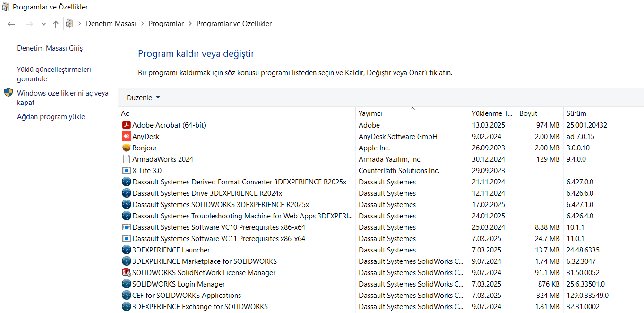Click icon of Dassault Systemes SOLIDWORKS 3DEXPERIENCE R2025x
This screenshot has height=313, width=644.
(x=126, y=205)
